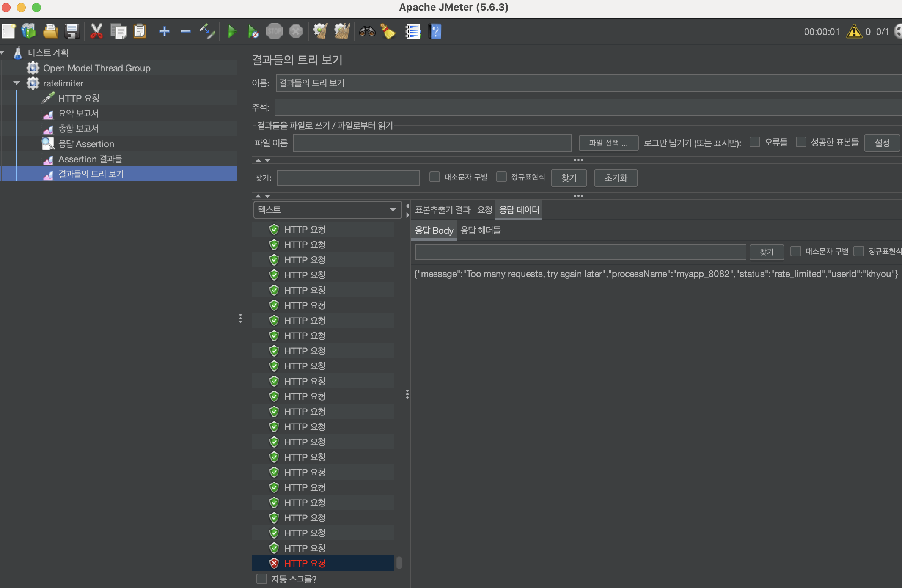Select the failed red HTTP 요청 result
The height and width of the screenshot is (588, 902).
point(305,563)
